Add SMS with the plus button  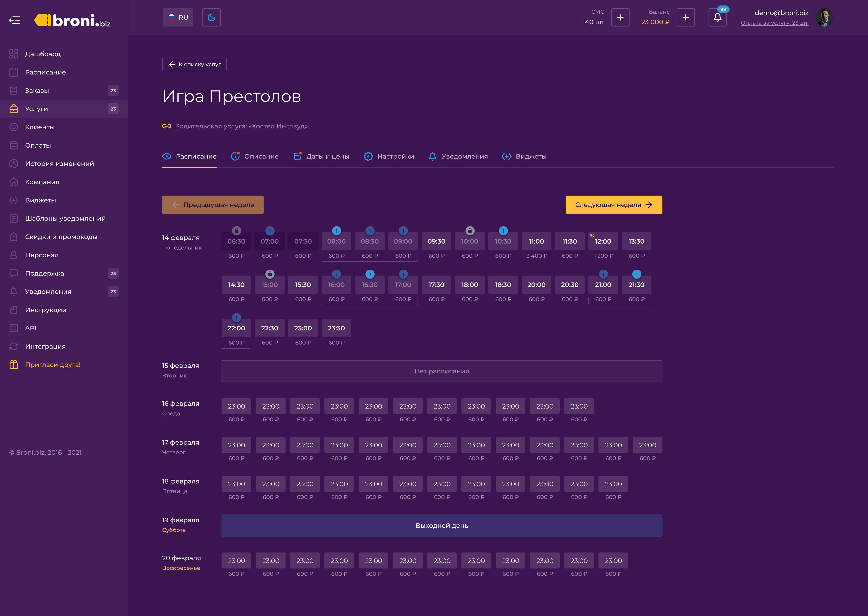coord(620,17)
